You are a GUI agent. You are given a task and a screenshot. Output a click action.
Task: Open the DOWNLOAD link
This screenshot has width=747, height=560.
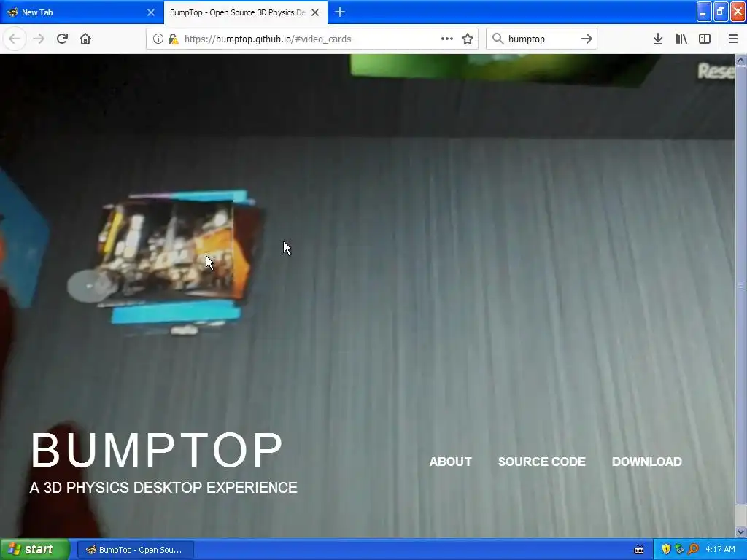646,462
